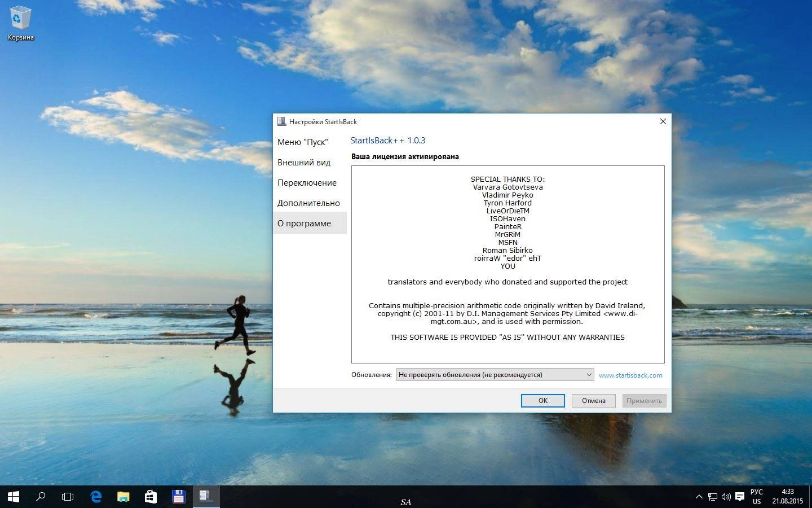Close the StartIsBack settings window

coord(663,121)
